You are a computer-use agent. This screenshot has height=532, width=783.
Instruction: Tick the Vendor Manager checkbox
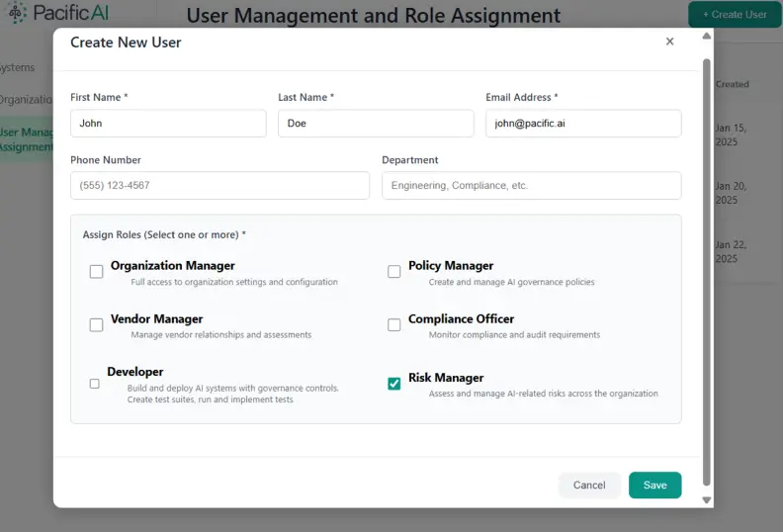[96, 325]
